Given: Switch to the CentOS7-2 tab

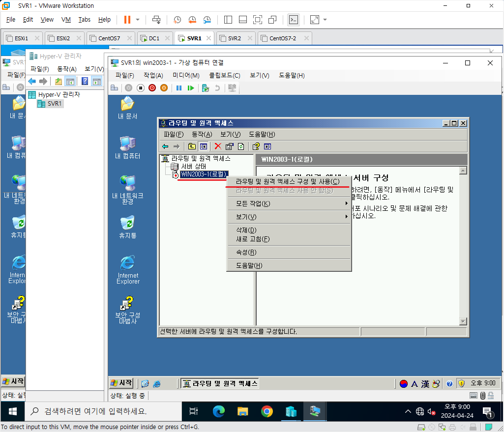Looking at the screenshot, I should (x=283, y=38).
